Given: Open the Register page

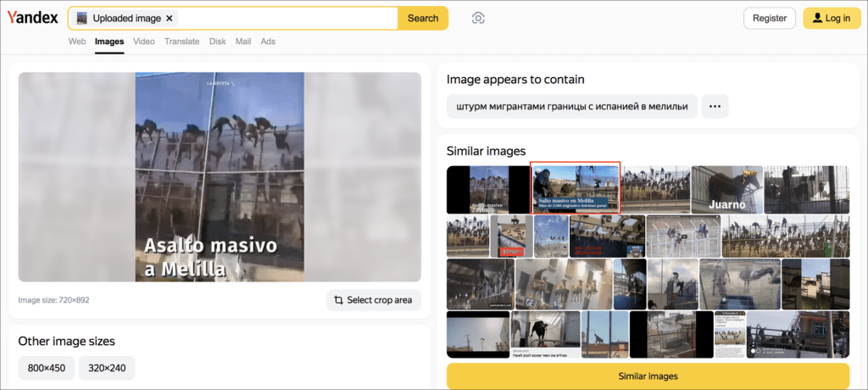Looking at the screenshot, I should point(769,18).
